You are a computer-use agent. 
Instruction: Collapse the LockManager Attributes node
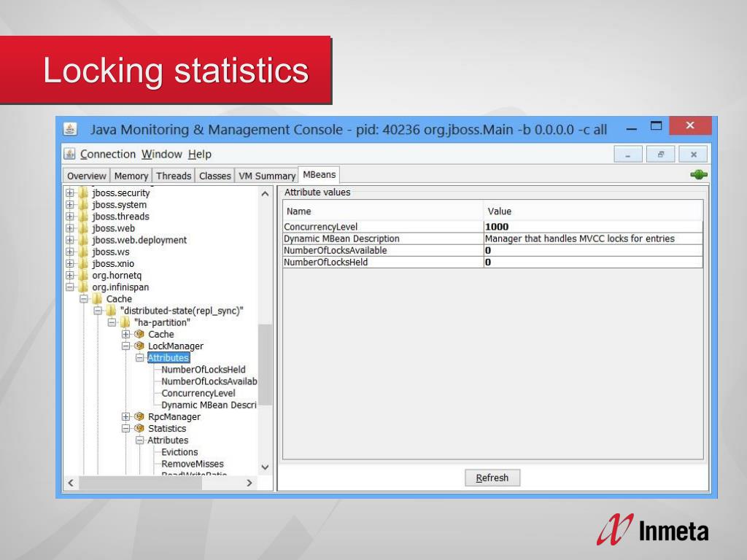pyautogui.click(x=139, y=357)
